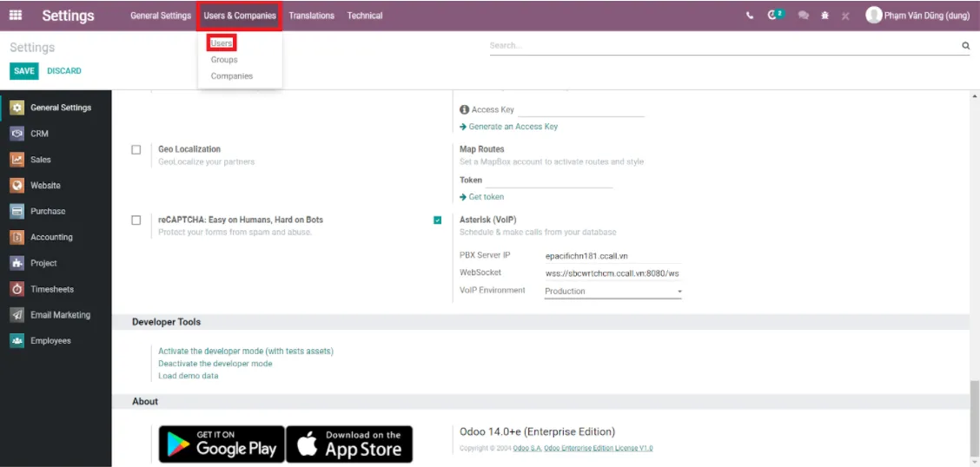Click the Website globe icon in the sidebar
980x467 pixels.
[x=17, y=186]
